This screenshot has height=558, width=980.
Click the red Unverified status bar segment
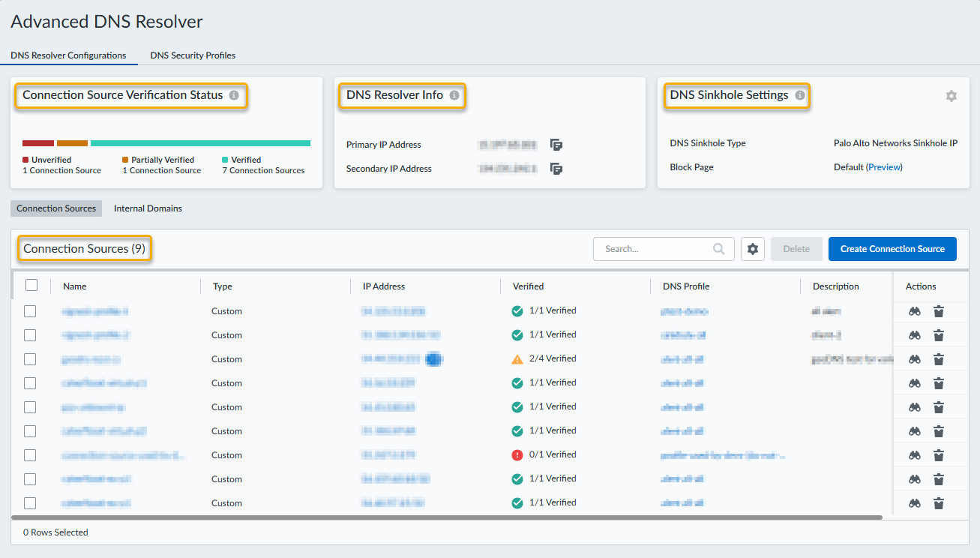pos(37,143)
